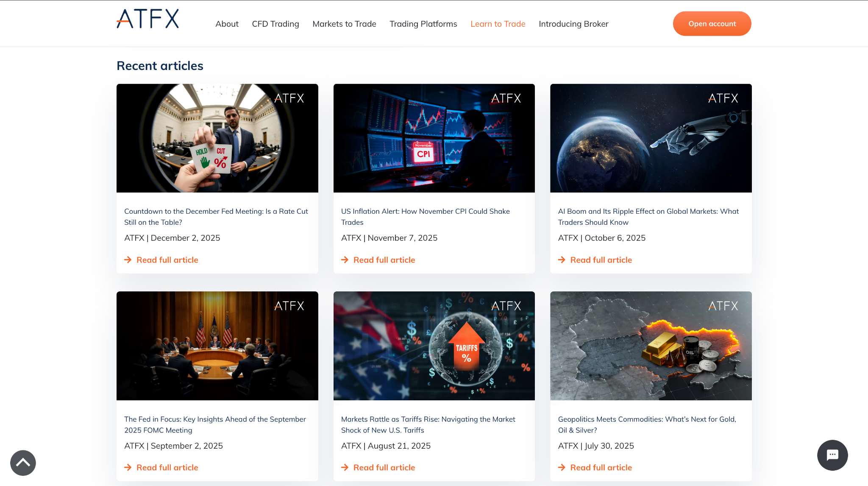Open the robot hand and Earth thumbnail
868x486 pixels.
pos(651,138)
